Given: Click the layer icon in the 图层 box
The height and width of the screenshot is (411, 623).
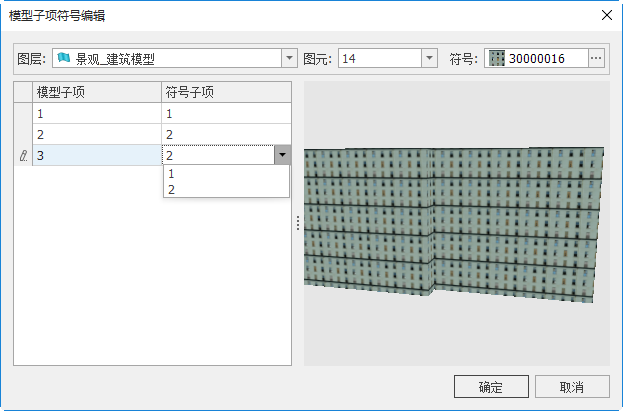Looking at the screenshot, I should point(64,59).
